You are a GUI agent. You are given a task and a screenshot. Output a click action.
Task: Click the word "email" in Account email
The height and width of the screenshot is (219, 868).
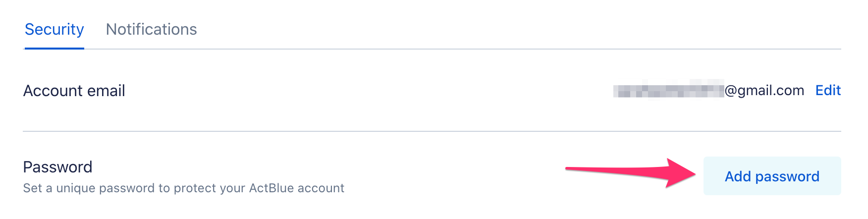[106, 91]
